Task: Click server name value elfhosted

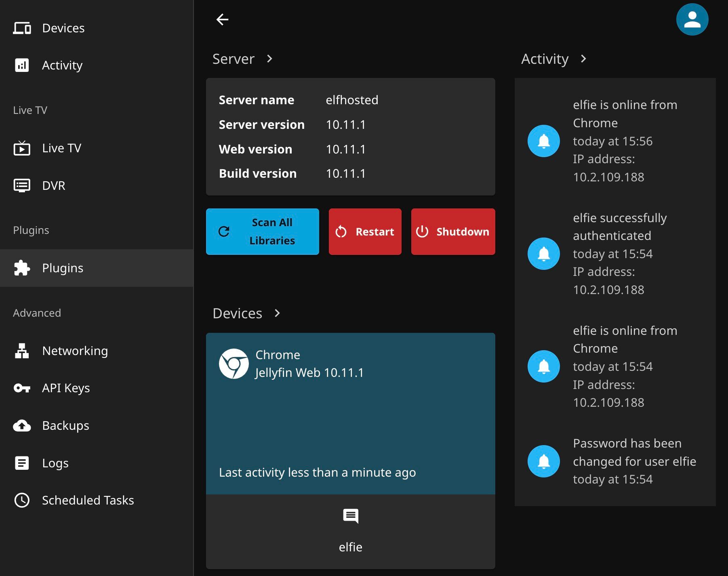Action: click(x=352, y=100)
